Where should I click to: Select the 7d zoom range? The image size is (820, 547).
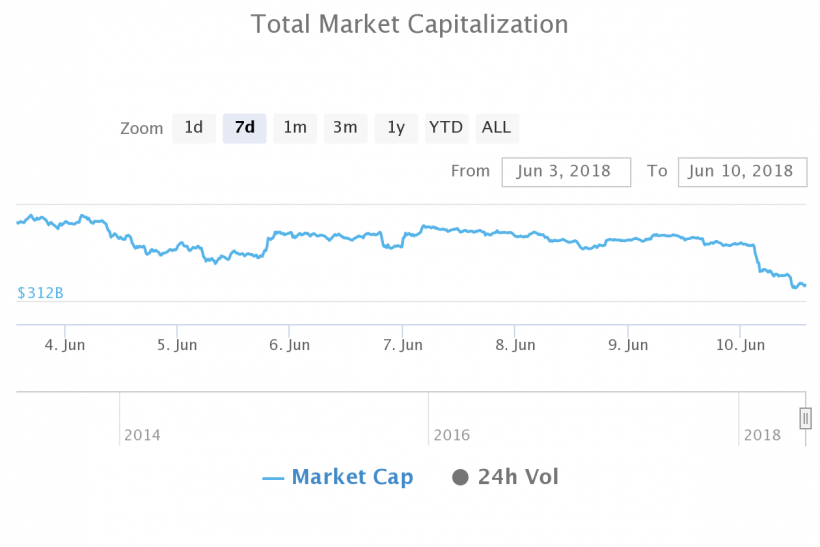pyautogui.click(x=244, y=128)
